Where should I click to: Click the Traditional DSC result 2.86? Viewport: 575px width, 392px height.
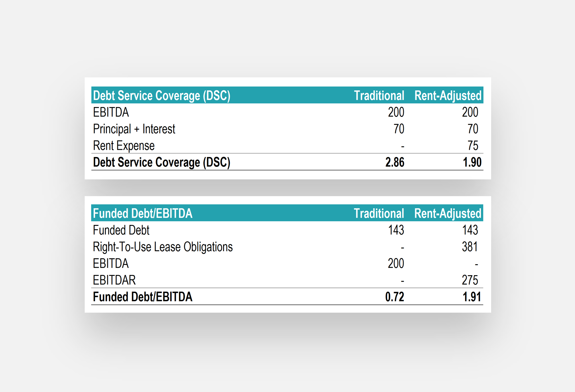pos(394,162)
